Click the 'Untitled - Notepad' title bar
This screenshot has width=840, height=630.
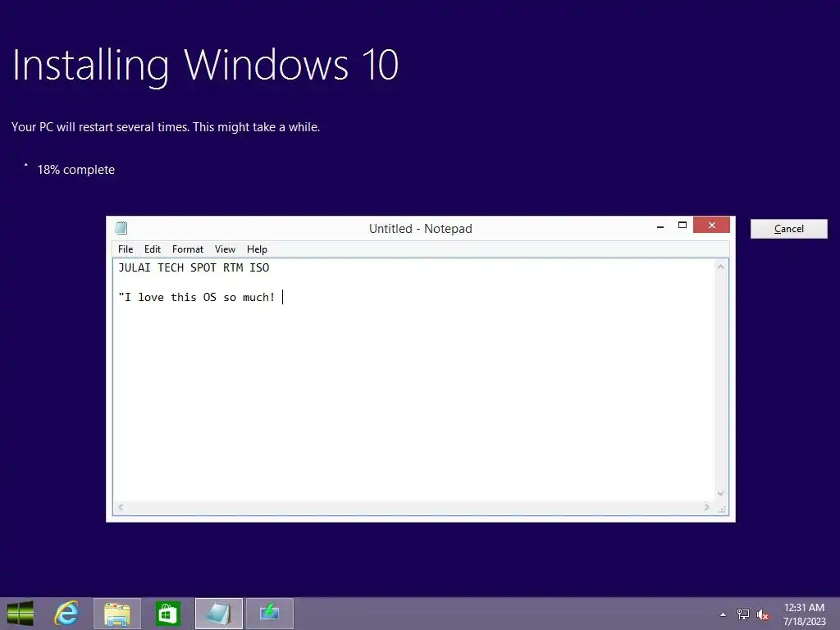[x=421, y=229]
